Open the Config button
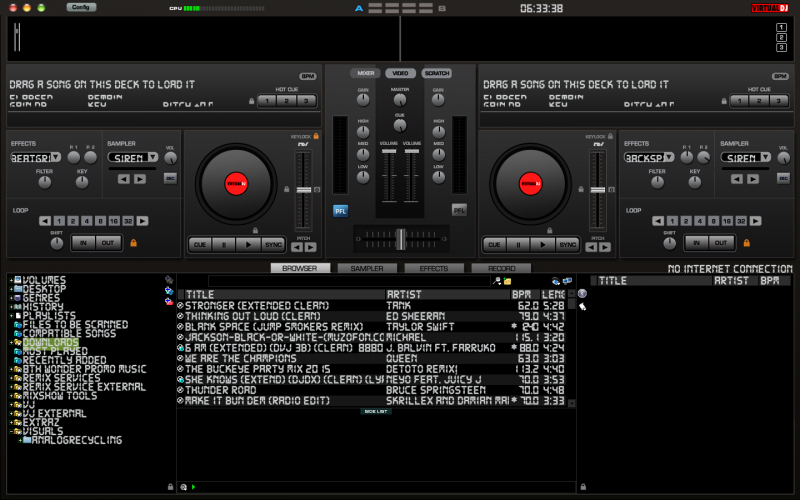 (x=81, y=7)
